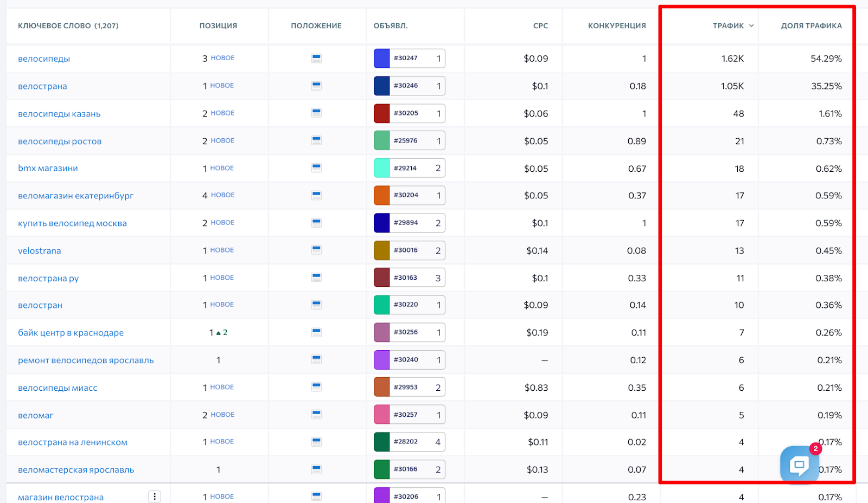868x503 pixels.
Task: Click position icon in bmx магазини row
Action: click(316, 168)
